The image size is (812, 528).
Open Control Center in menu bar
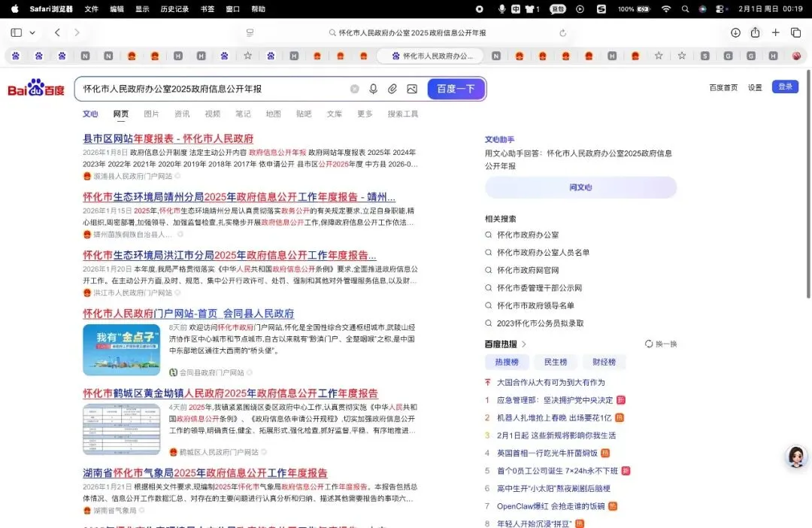720,9
